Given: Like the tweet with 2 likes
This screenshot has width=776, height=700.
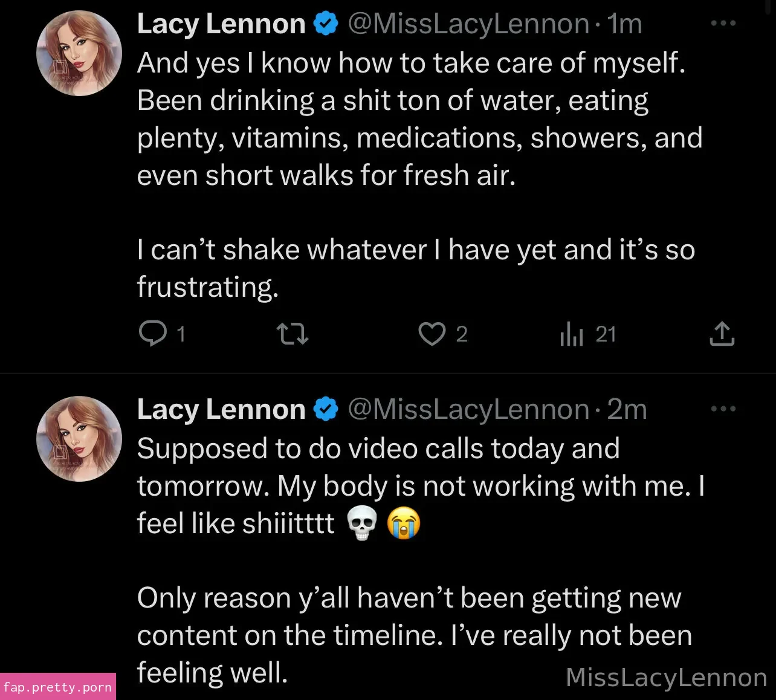Looking at the screenshot, I should coord(432,334).
